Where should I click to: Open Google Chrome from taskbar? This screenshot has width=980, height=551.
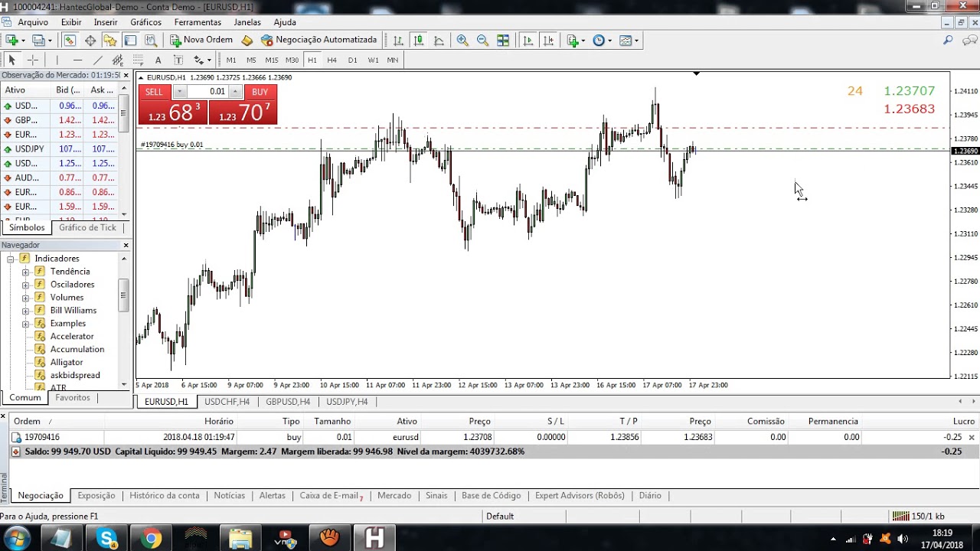pos(151,539)
